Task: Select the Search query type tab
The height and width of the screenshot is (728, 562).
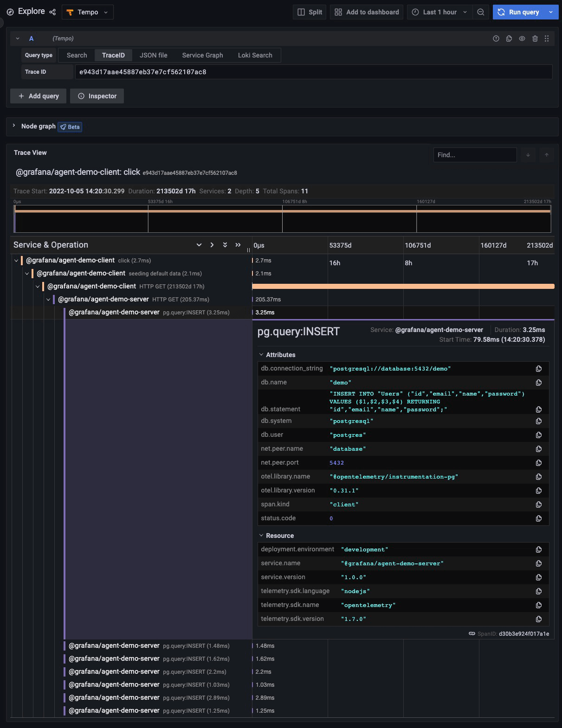Action: click(77, 55)
